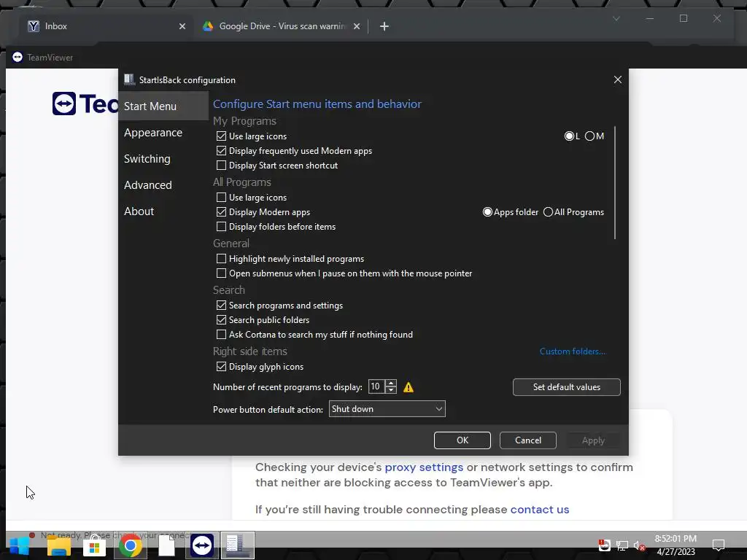The width and height of the screenshot is (747, 560).
Task: Select the L icon size radio
Action: (569, 136)
